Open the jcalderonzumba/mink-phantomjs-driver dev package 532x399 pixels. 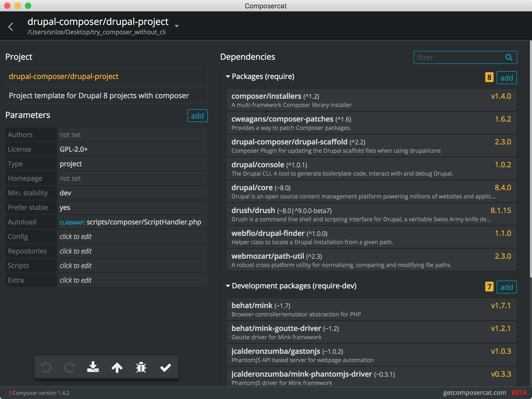[x=371, y=377]
